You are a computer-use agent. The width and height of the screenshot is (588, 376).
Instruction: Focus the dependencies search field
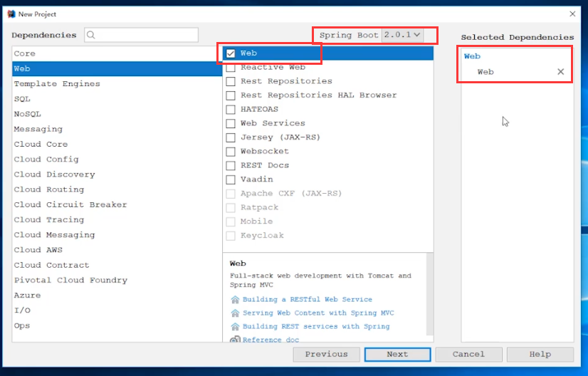point(142,35)
